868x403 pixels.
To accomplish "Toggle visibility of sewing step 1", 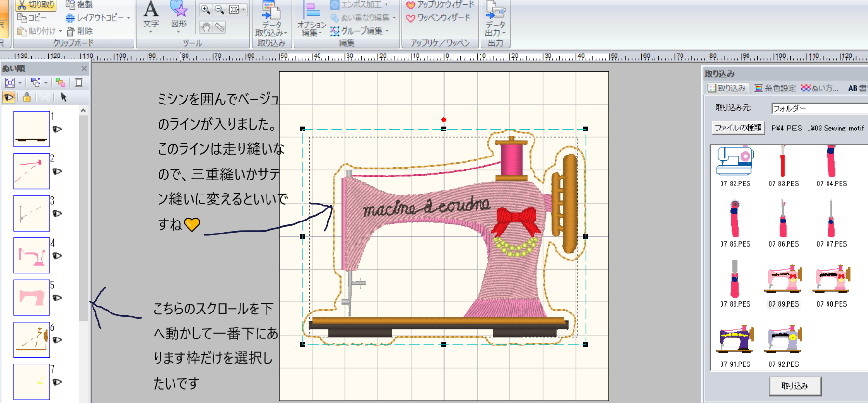I will tap(57, 130).
